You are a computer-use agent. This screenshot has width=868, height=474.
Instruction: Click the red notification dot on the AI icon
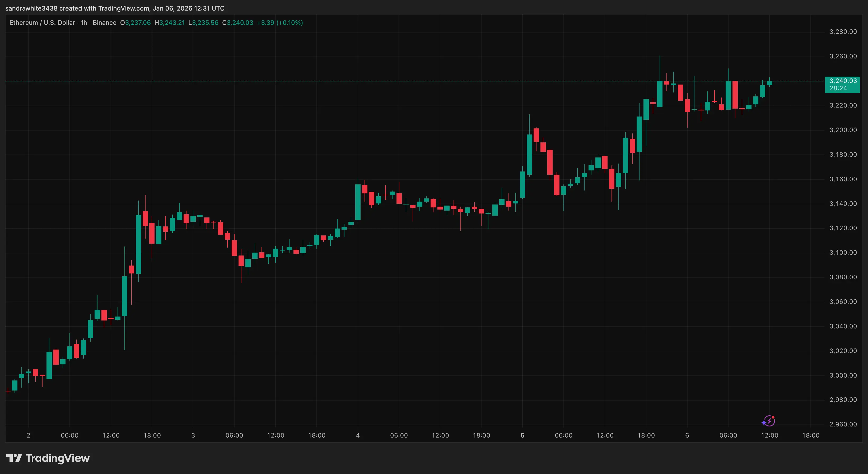click(x=774, y=417)
